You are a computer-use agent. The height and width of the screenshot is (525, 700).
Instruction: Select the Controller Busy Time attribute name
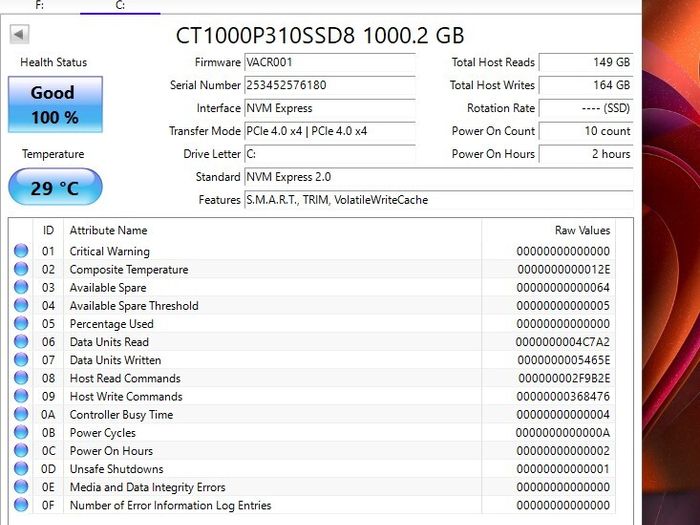point(121,415)
